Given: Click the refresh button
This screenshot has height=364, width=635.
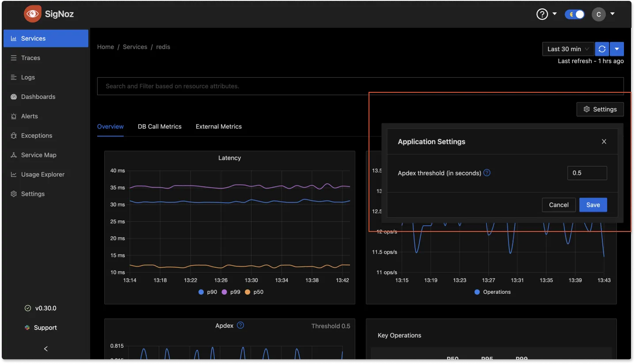Looking at the screenshot, I should pos(602,49).
